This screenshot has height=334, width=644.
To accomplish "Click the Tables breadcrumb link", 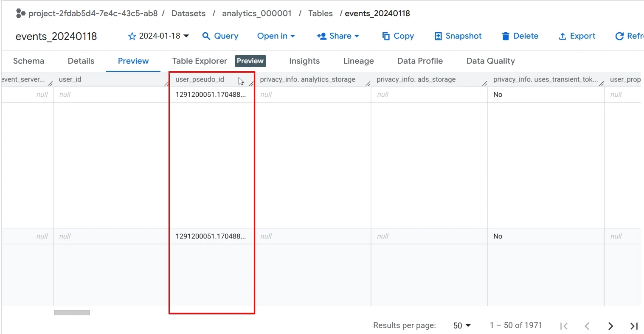I will click(321, 14).
